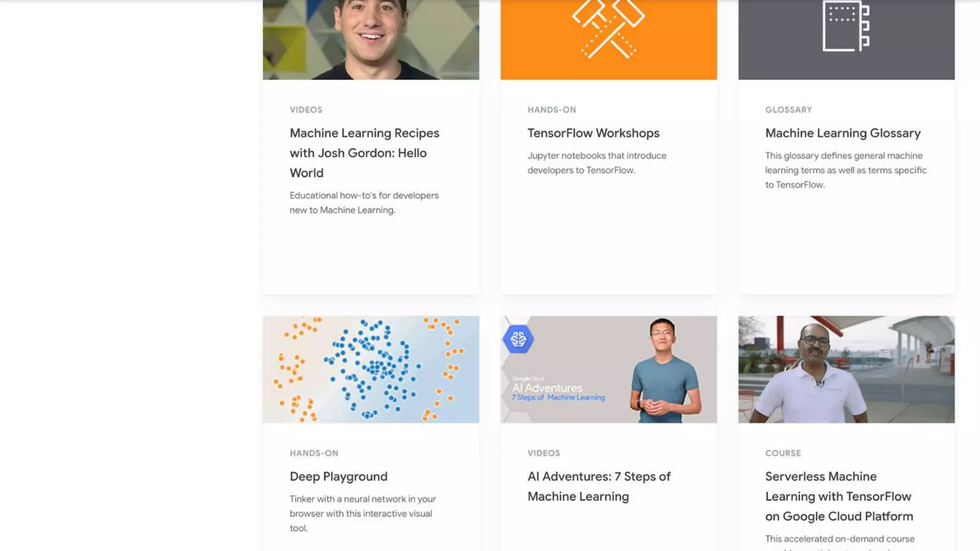Open the Serverless Machine Learning course thumbnail
The image size is (980, 551).
pos(846,369)
